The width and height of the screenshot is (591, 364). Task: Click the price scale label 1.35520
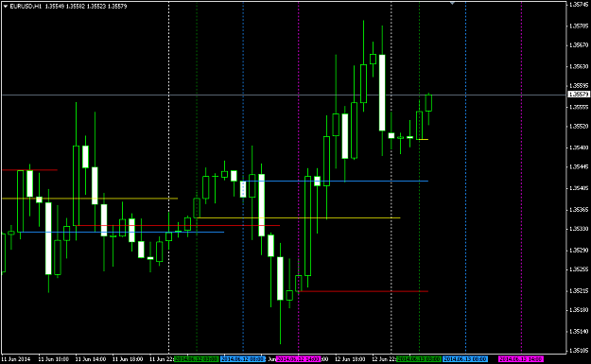[579, 126]
